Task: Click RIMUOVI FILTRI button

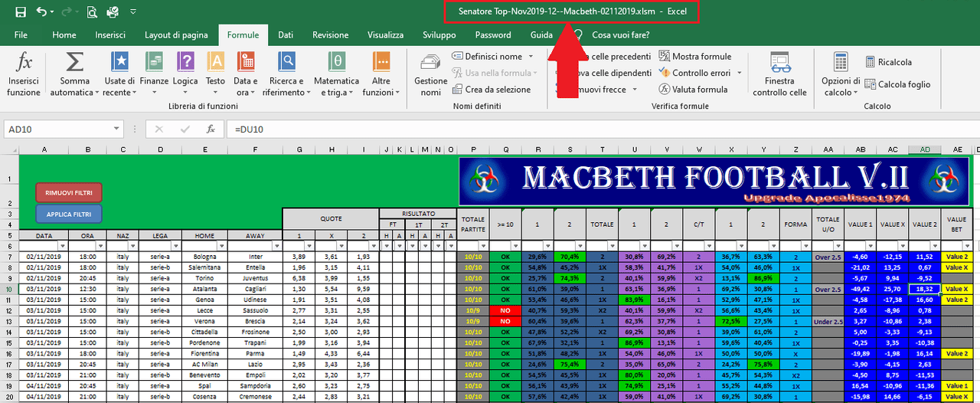Action: click(x=68, y=192)
